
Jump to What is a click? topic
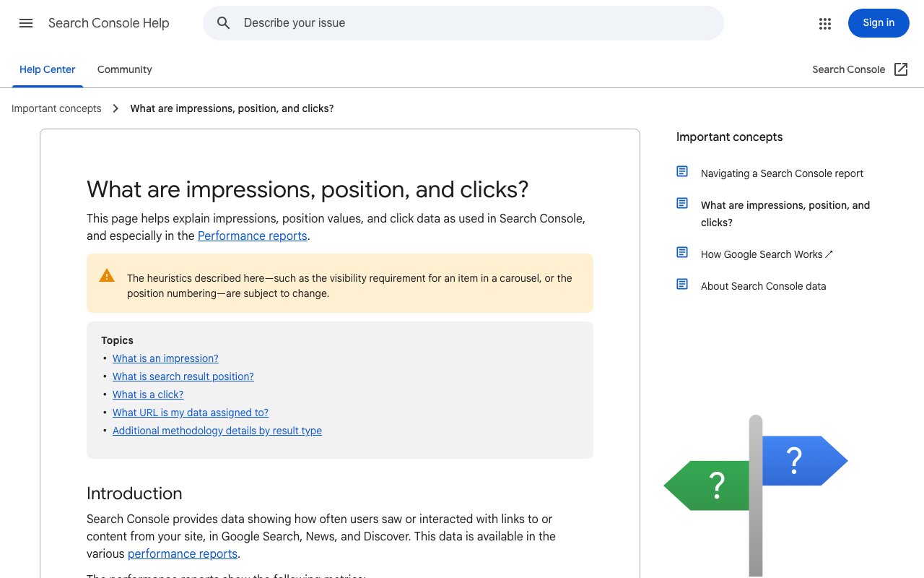click(x=148, y=394)
